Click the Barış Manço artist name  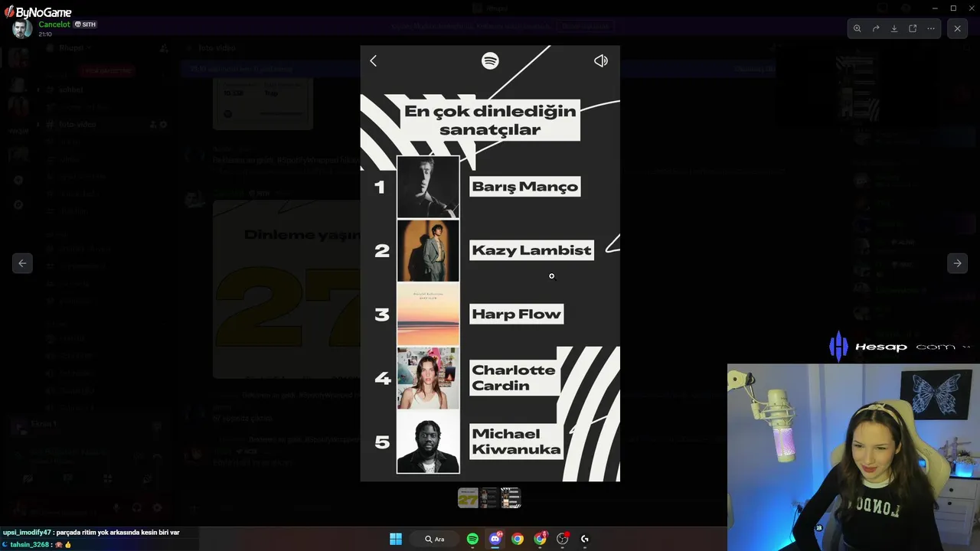tap(525, 187)
